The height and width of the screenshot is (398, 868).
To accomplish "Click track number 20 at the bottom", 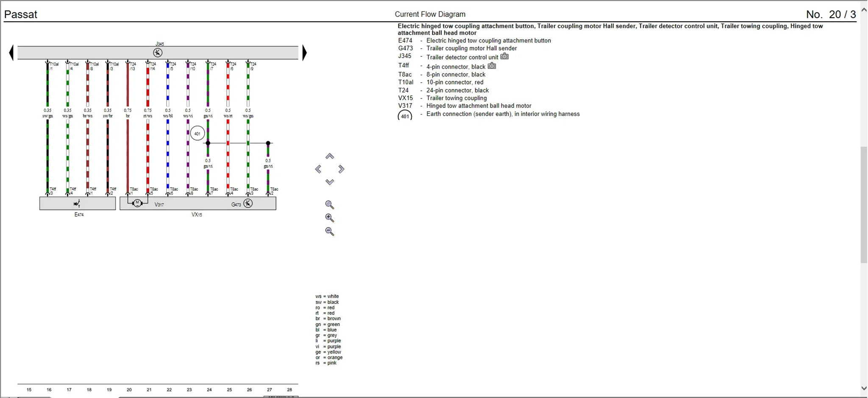I will click(x=129, y=390).
